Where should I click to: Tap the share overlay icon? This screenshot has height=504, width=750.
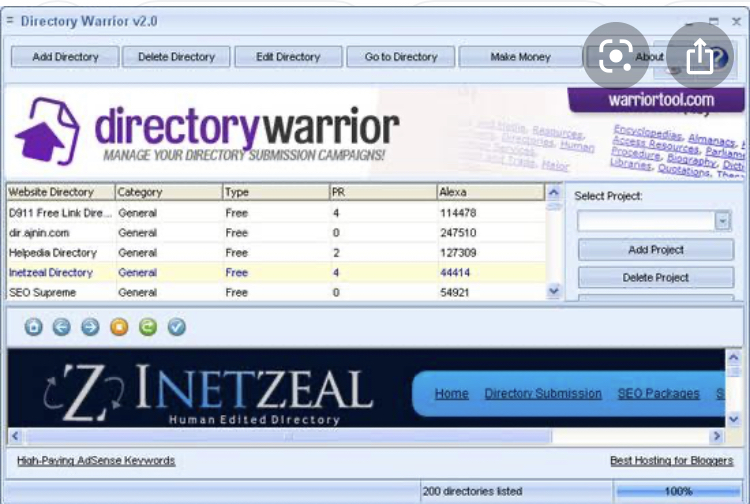point(700,55)
